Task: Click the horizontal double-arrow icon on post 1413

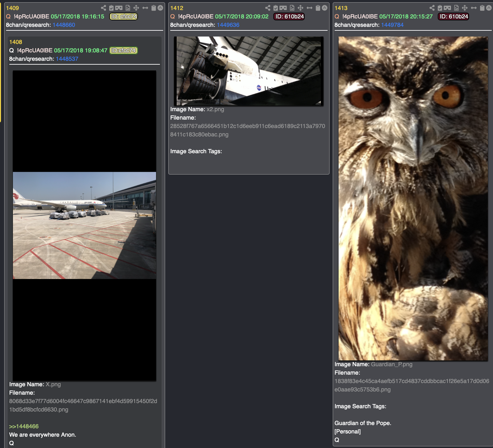Action: tap(474, 8)
